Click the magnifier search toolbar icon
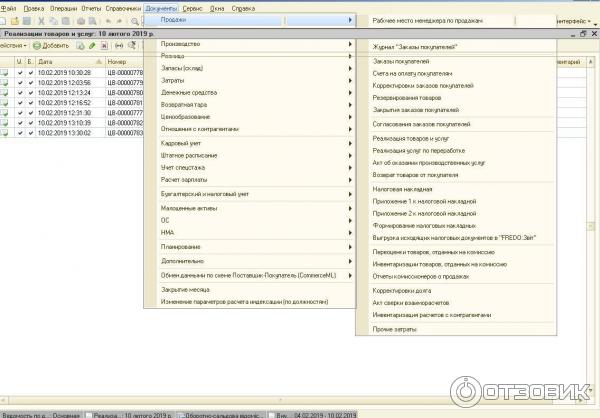The height and width of the screenshot is (418, 600). click(135, 21)
